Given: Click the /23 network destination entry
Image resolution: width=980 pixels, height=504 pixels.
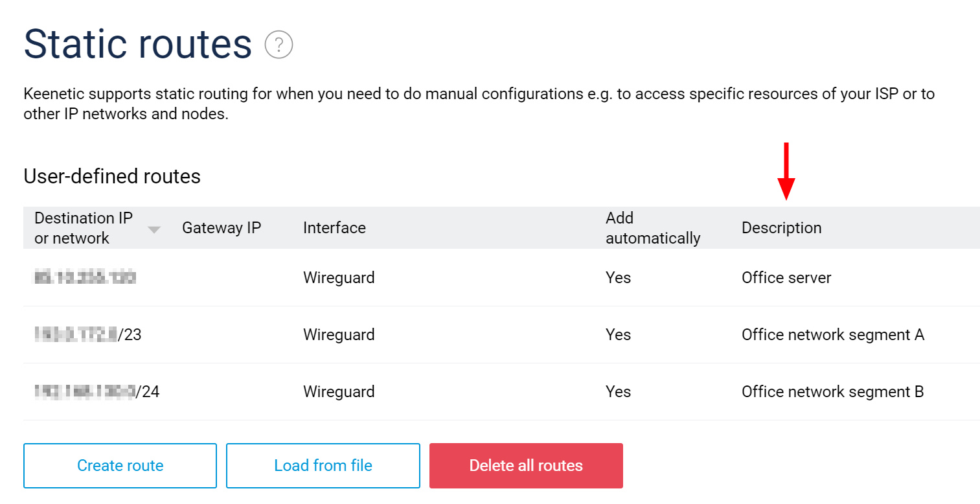Looking at the screenshot, I should 87,334.
